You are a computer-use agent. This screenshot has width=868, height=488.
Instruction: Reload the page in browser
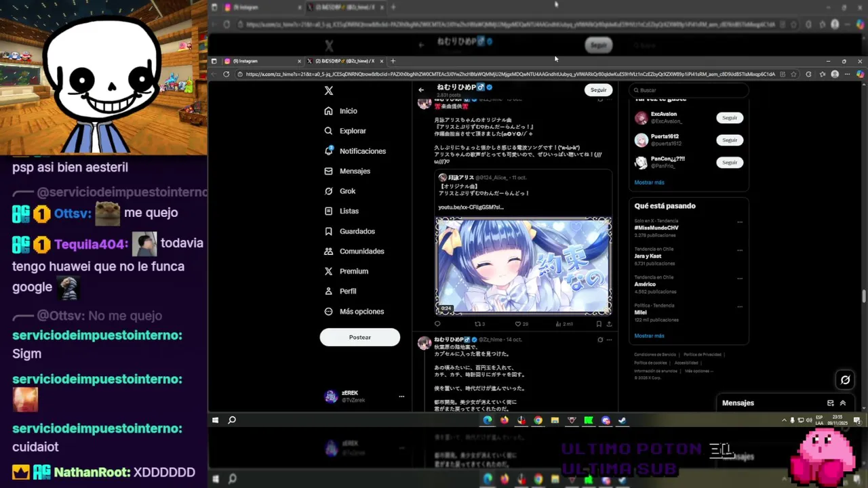pos(226,74)
